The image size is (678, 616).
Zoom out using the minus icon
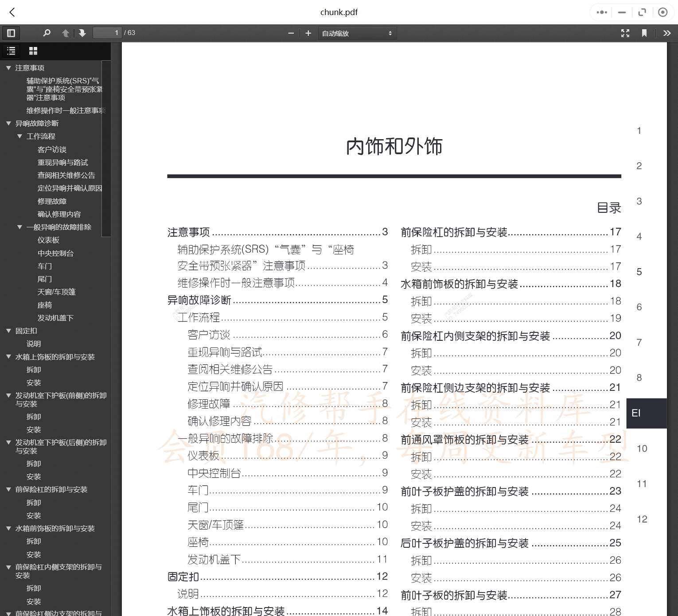(x=291, y=33)
